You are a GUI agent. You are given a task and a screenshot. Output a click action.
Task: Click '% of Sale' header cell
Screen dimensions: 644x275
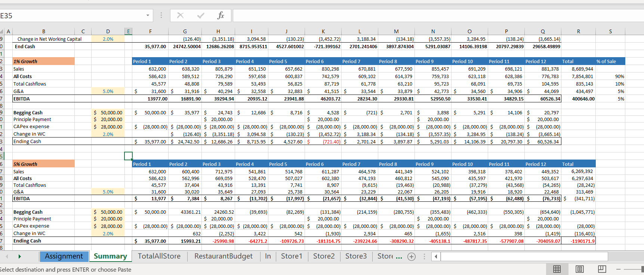(610, 61)
